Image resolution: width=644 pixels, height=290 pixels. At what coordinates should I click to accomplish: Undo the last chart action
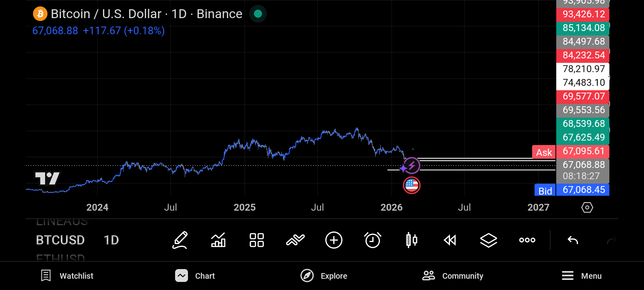573,240
